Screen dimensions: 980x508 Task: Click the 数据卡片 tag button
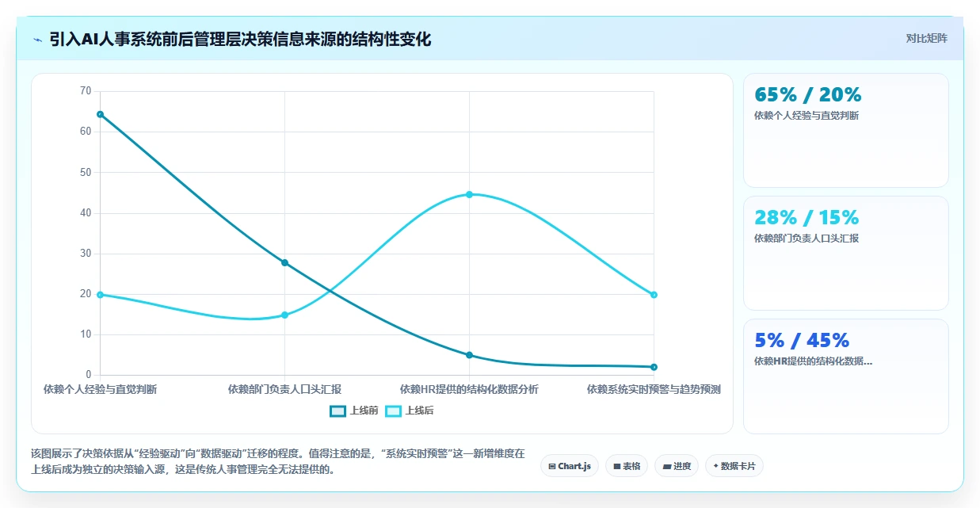734,466
